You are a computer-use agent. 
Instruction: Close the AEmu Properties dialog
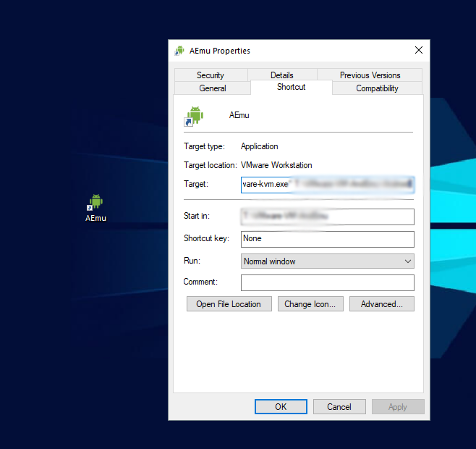click(418, 51)
